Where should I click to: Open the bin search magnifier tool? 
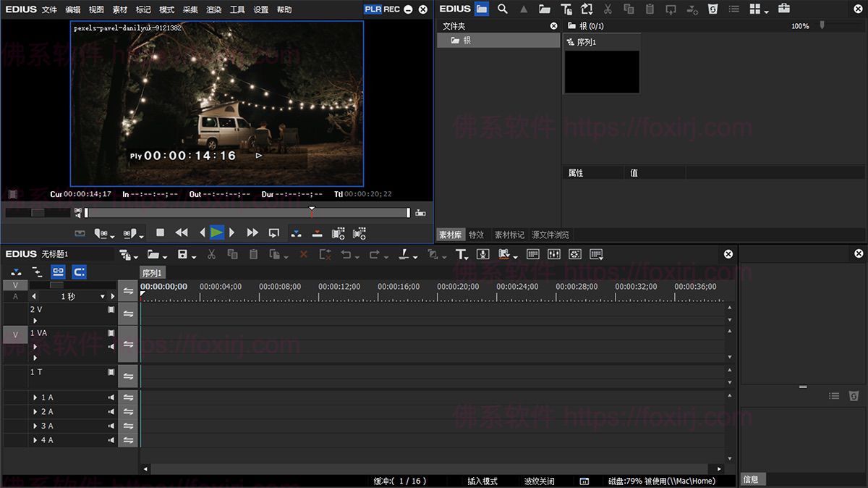503,9
